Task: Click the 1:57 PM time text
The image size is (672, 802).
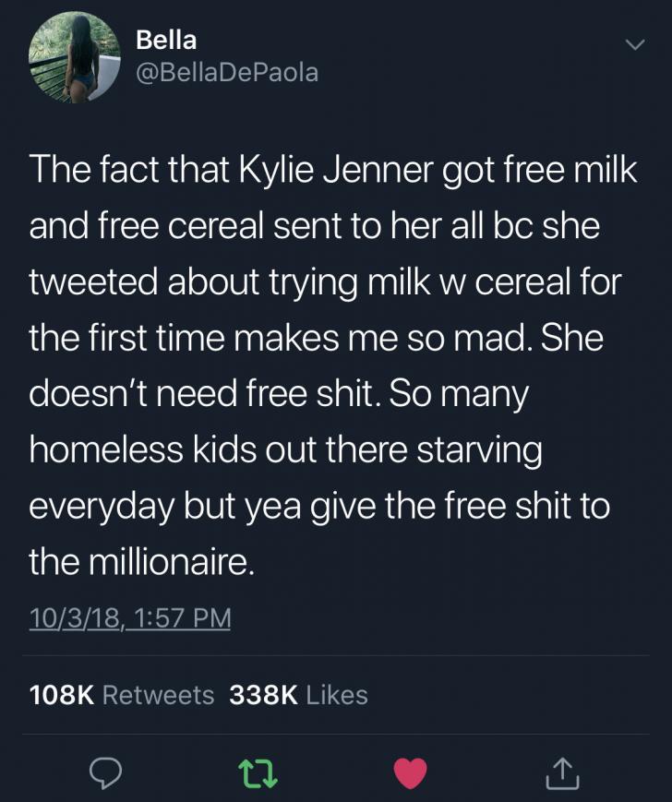Action: (184, 616)
